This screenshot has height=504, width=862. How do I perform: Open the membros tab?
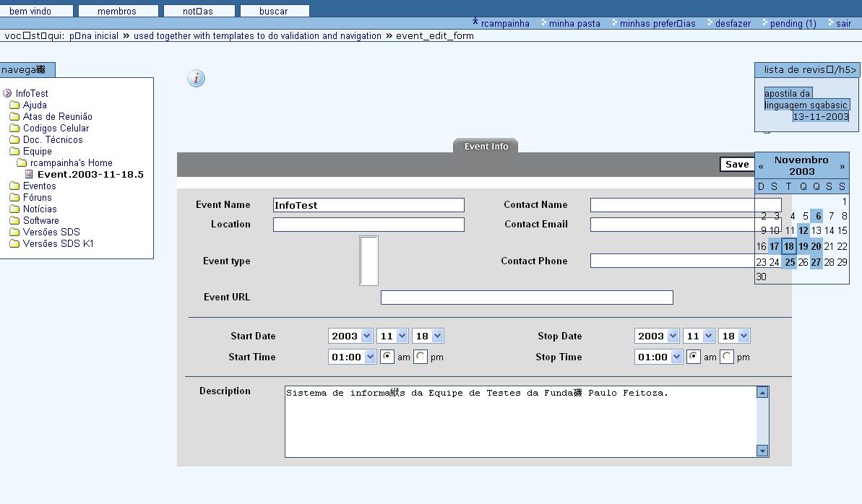(117, 11)
